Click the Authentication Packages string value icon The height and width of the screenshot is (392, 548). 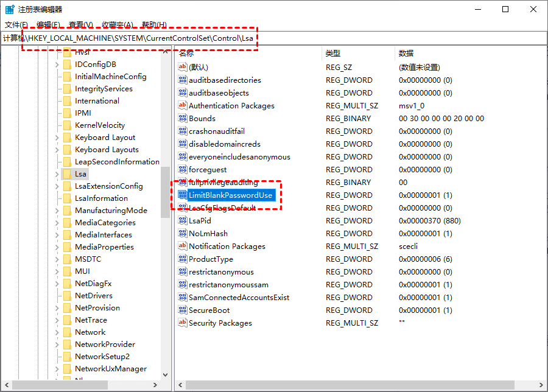pyautogui.click(x=183, y=105)
